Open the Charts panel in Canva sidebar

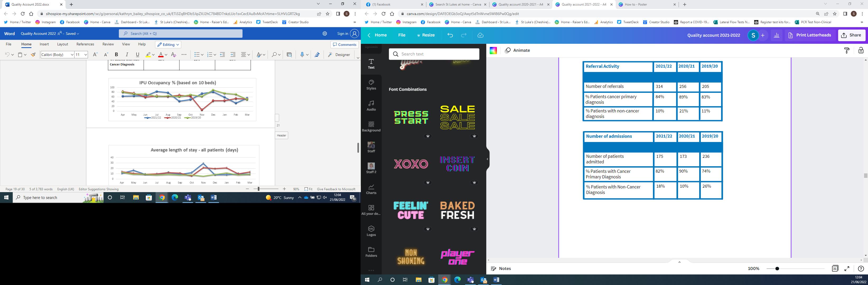(371, 189)
